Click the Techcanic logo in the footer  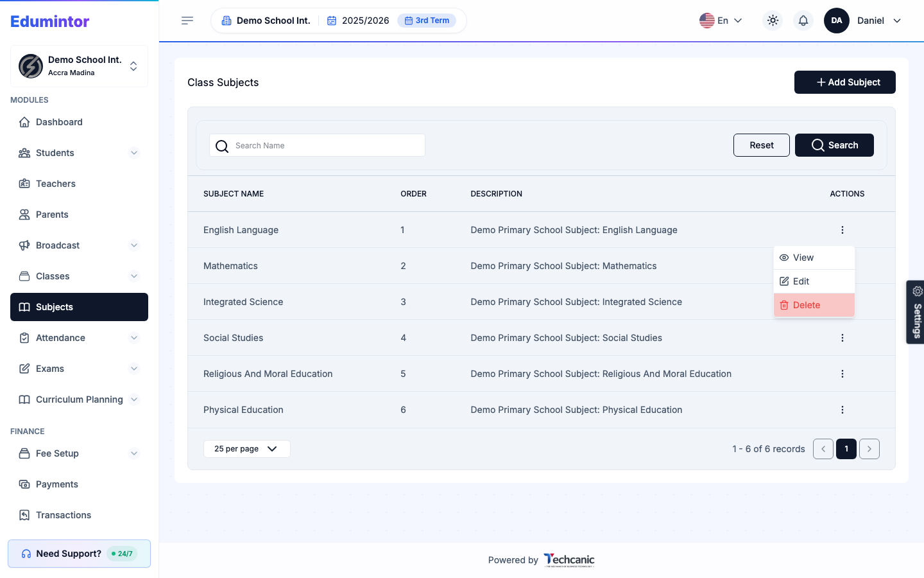(569, 560)
